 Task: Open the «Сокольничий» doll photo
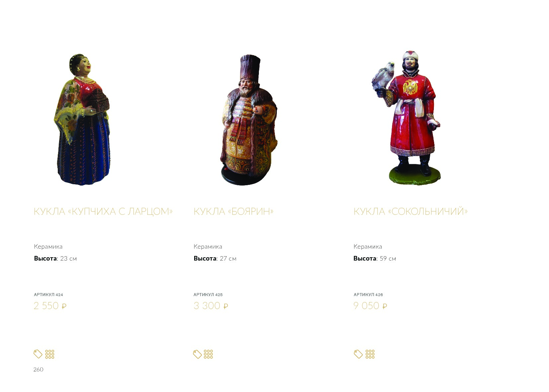point(406,118)
